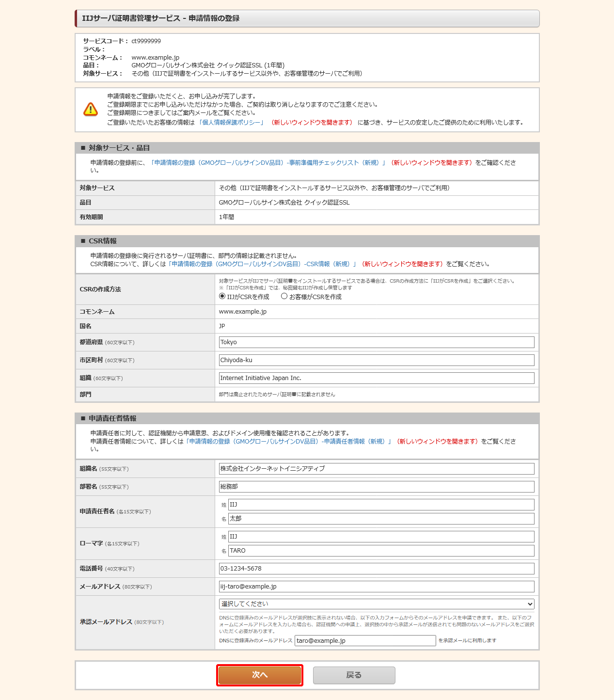Select the お客様がCSRを作成 radio button

coord(284,296)
